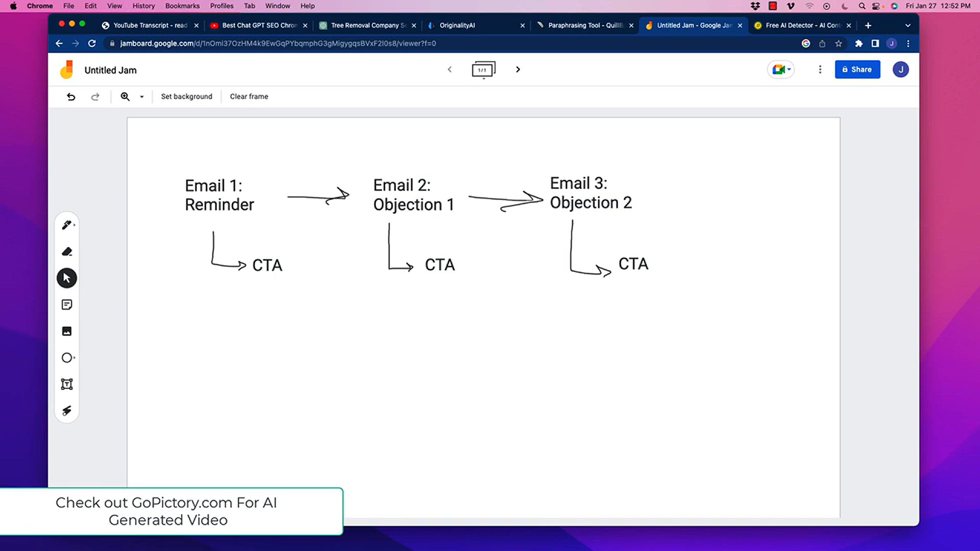Click the Clear frame button
This screenshot has height=551, width=980.
click(x=249, y=96)
